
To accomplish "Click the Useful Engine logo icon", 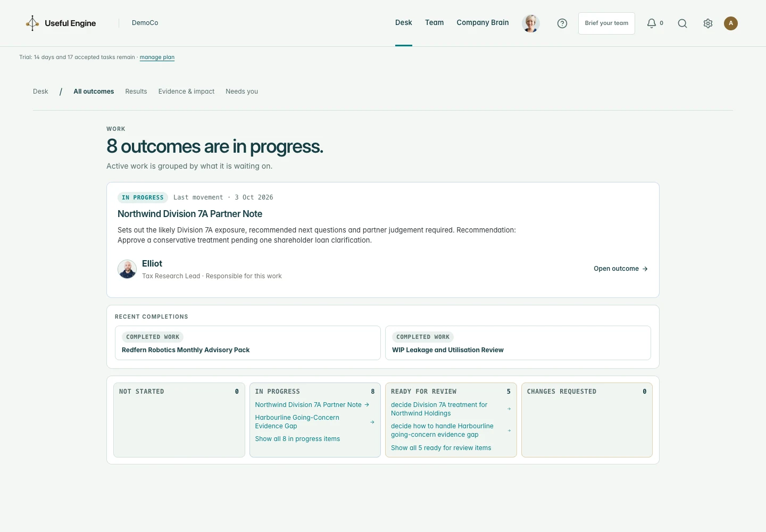I will click(32, 23).
